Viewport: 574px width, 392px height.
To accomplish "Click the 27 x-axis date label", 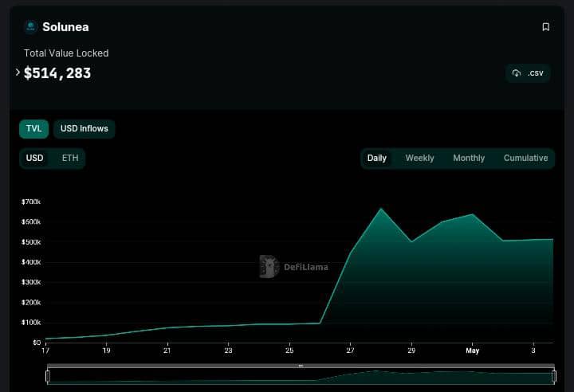I will pyautogui.click(x=350, y=351).
